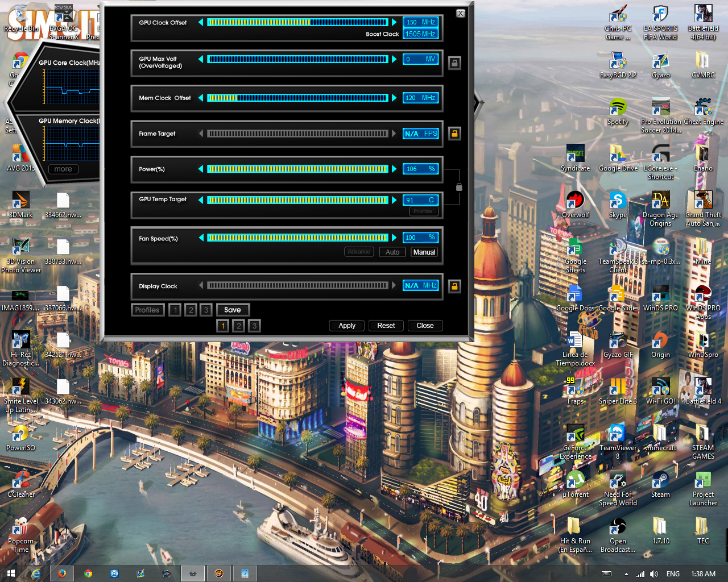Open the Battlefield 4 desktop icon
Viewport: 728px width, 582px height.
pyautogui.click(x=703, y=390)
